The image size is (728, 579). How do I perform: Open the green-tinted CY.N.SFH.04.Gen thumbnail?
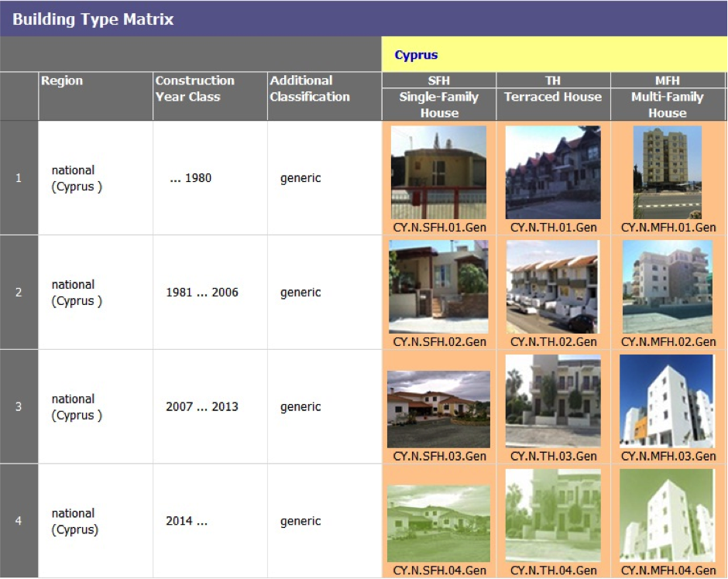click(x=438, y=523)
